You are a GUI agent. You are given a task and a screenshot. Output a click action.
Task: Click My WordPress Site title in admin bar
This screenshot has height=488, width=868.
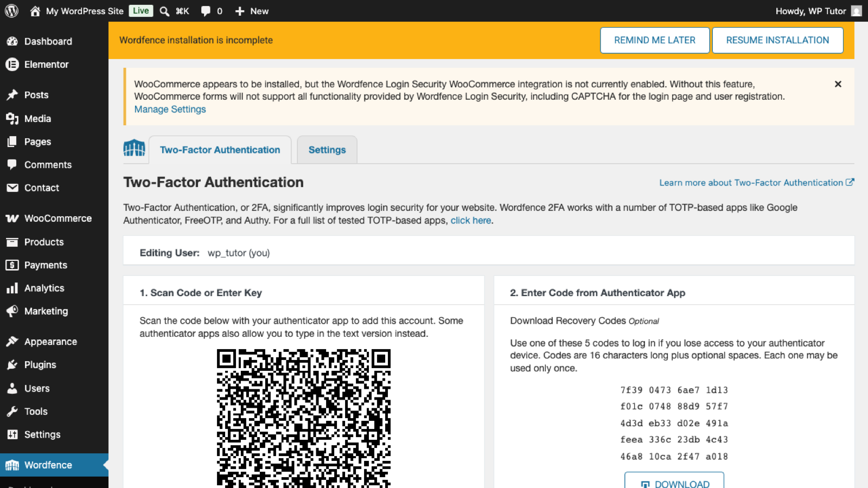click(85, 11)
